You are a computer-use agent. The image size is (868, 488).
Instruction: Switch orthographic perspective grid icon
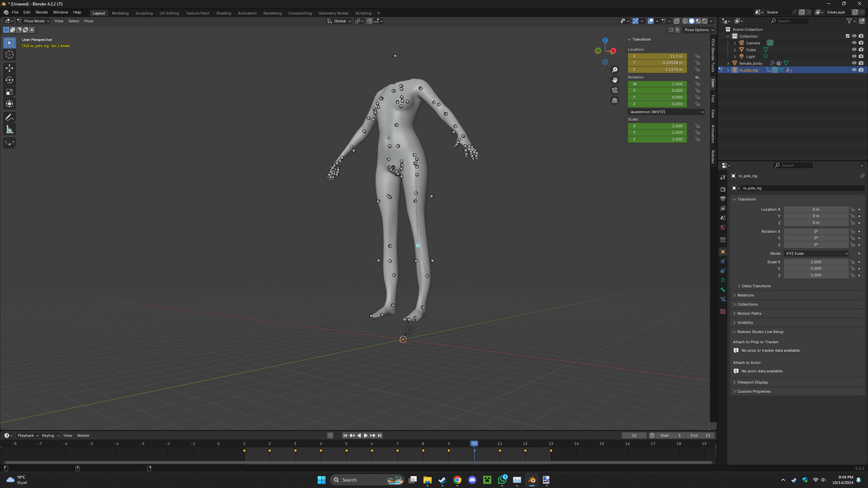[615, 101]
